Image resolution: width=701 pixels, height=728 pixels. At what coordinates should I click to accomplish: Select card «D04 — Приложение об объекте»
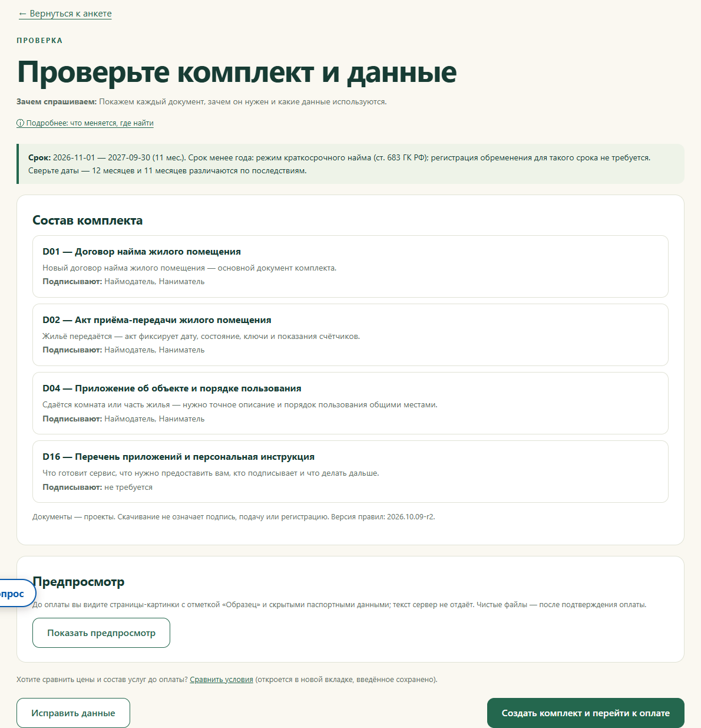350,403
